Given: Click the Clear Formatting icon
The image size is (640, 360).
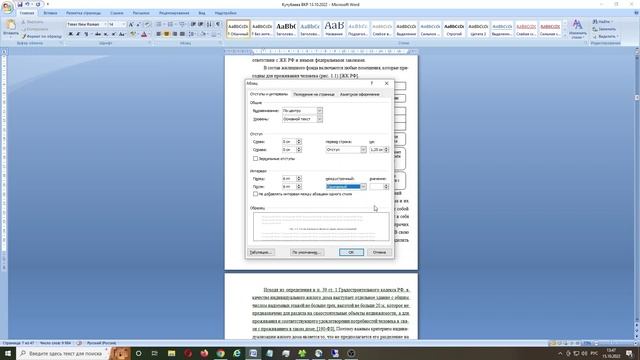Looking at the screenshot, I should tap(147, 24).
